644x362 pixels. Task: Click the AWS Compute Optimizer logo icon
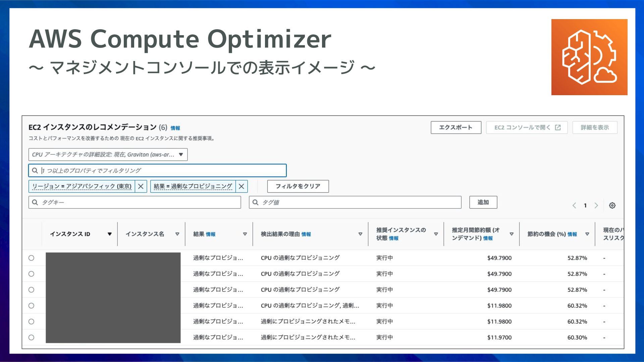coord(589,57)
